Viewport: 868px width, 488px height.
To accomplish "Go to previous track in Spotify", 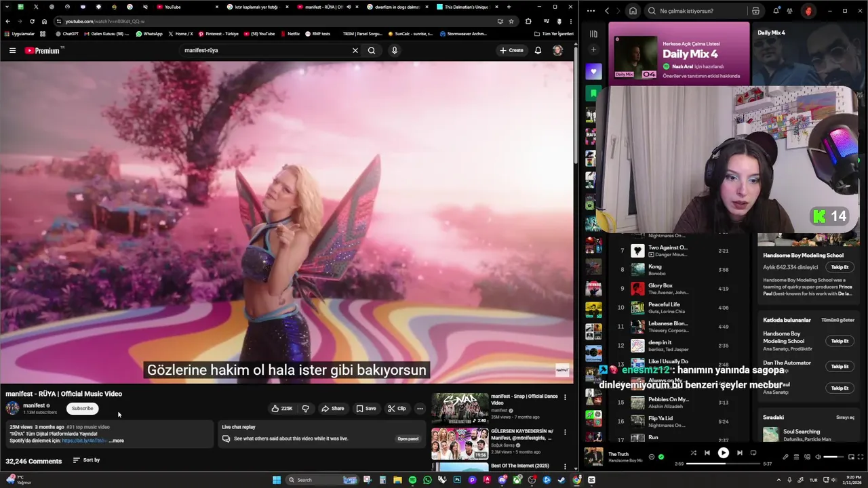I will coord(707,453).
